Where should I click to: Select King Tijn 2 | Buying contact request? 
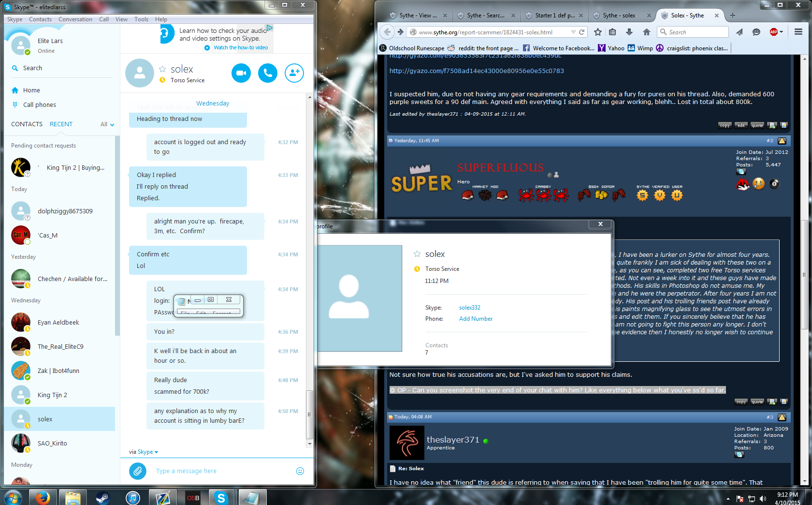(x=59, y=168)
